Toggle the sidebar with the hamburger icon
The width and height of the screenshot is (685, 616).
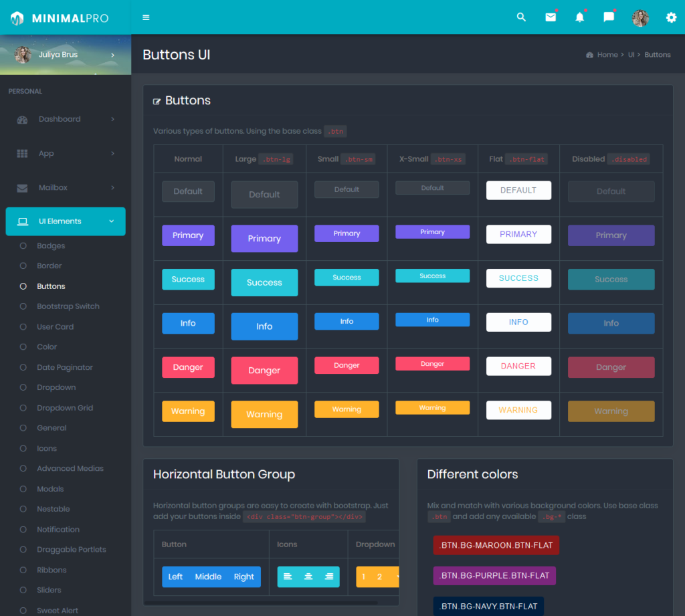pos(146,17)
